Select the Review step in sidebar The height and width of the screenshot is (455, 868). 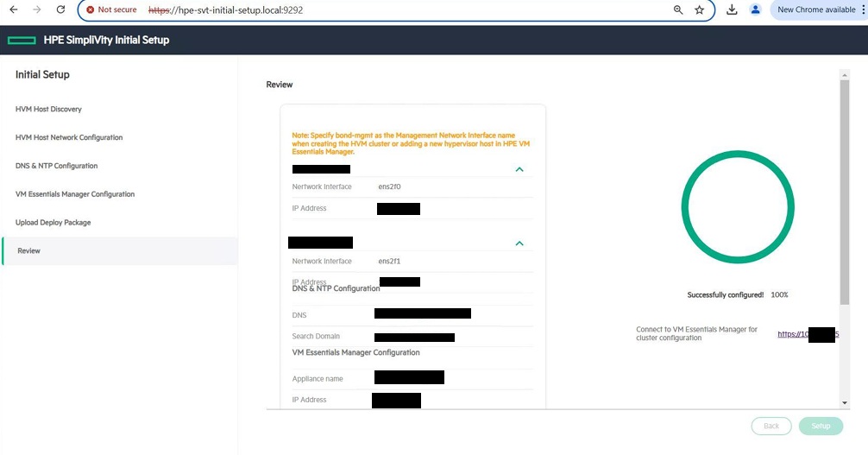(x=120, y=251)
